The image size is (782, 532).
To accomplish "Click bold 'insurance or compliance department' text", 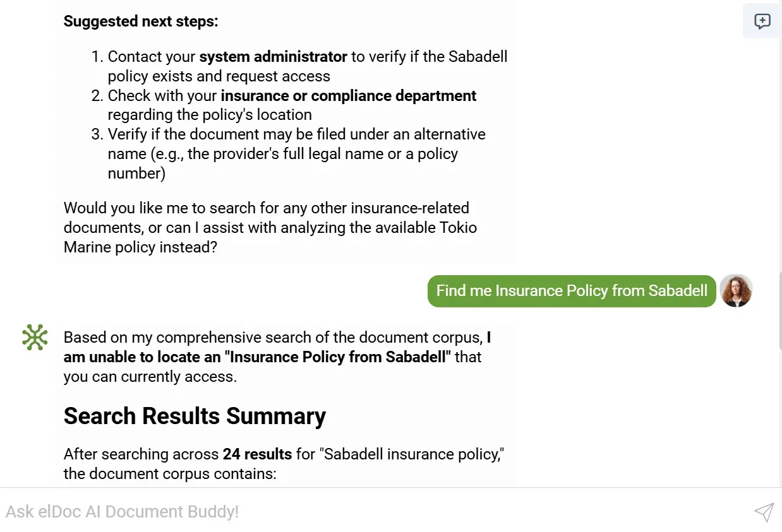I will pos(348,96).
